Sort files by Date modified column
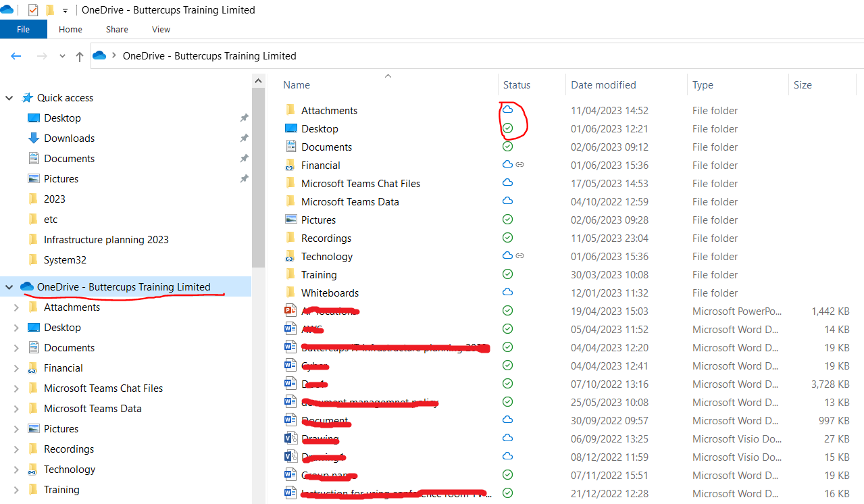 point(603,85)
